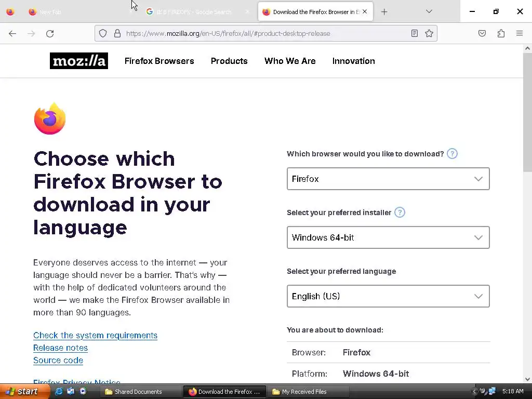Expand the Firefox browser dropdown
Image resolution: width=532 pixels, height=399 pixels.
pyautogui.click(x=388, y=179)
